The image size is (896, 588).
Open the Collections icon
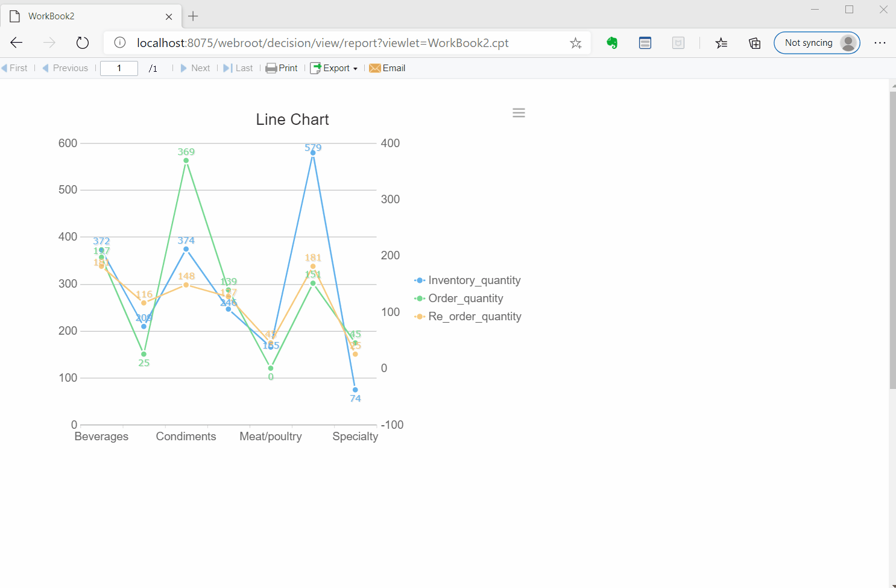click(754, 43)
